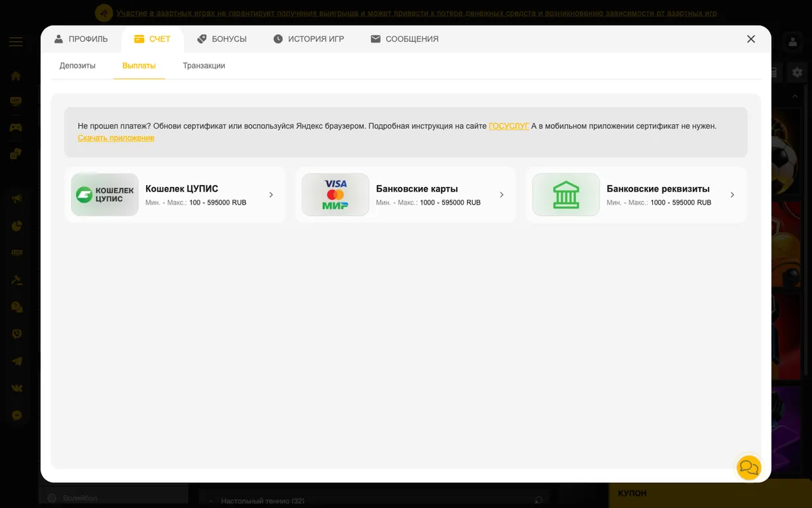The image size is (812, 508).
Task: Open the gamepad icon in the left sidebar
Action: coord(16,127)
